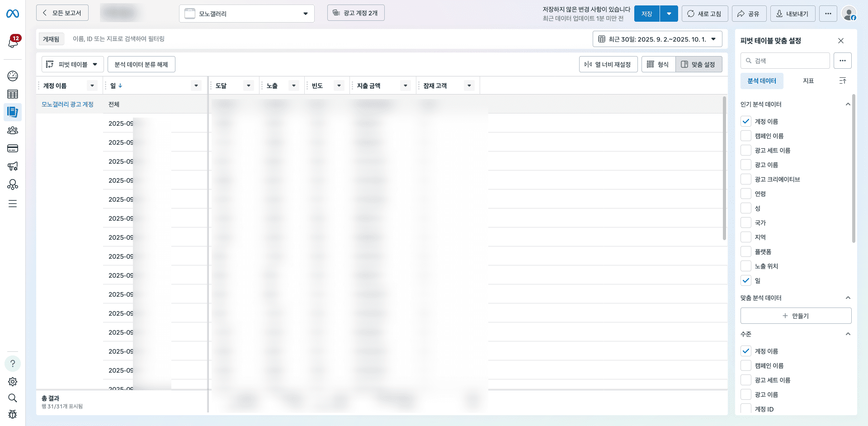Uncheck the 계정 이름 checkbox in 인기 분석 데이터

[x=746, y=121]
